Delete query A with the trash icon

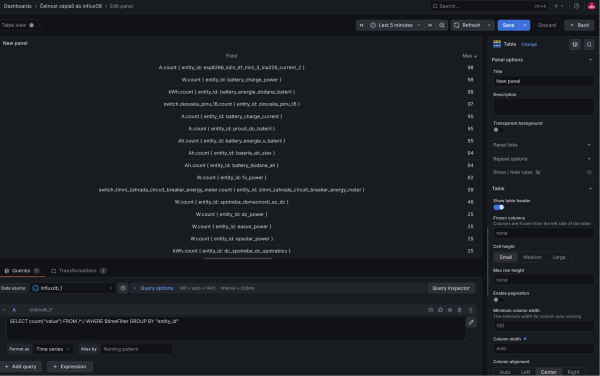tap(460, 310)
